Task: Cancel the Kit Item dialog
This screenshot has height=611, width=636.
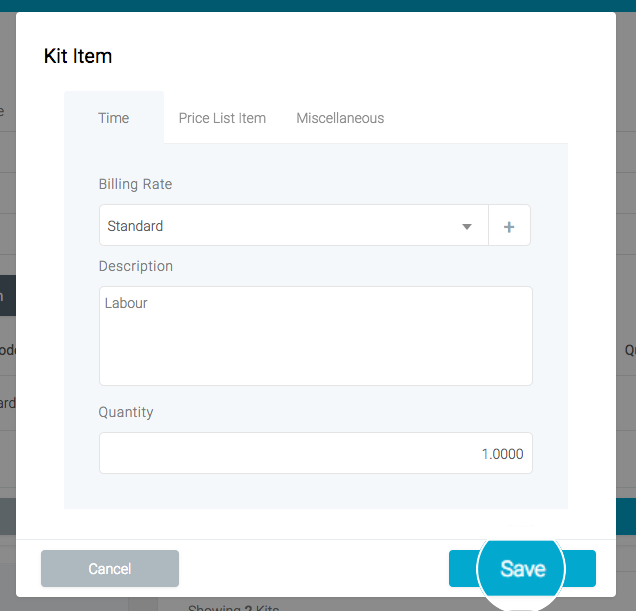Action: 110,568
